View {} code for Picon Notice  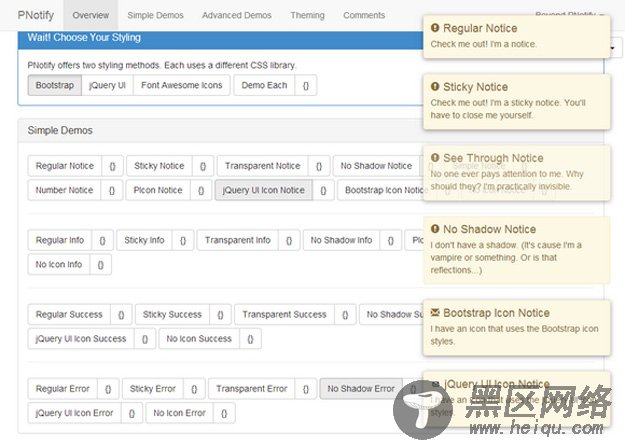[201, 190]
